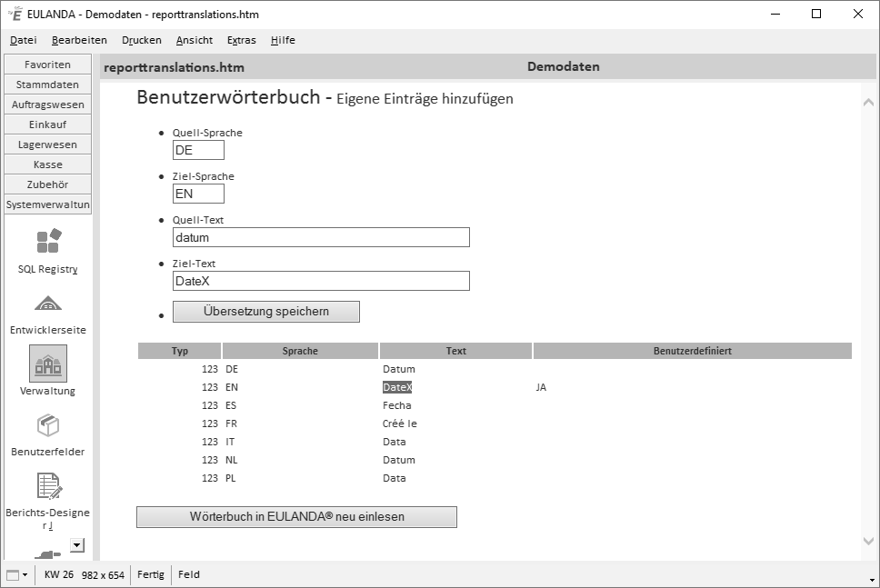Click the status bar view icon at bottom left
Viewport: 880px width, 588px height.
click(13, 574)
